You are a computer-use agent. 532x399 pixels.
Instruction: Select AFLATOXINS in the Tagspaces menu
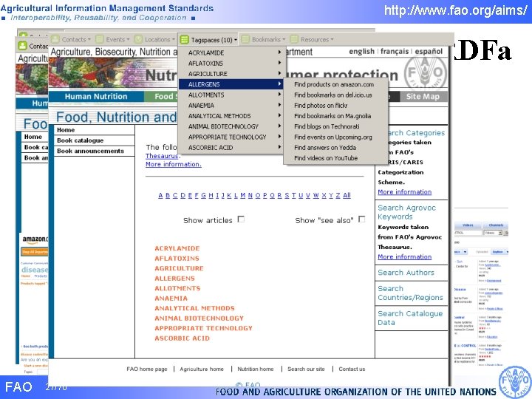coord(231,63)
